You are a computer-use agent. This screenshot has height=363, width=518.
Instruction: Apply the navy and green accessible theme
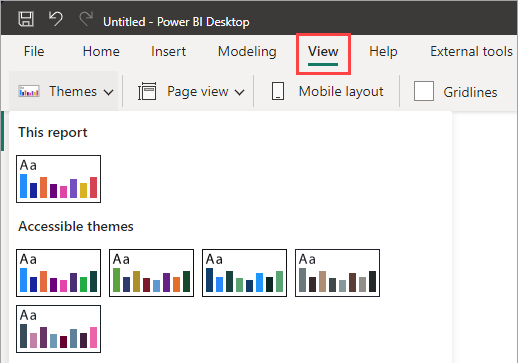click(244, 273)
